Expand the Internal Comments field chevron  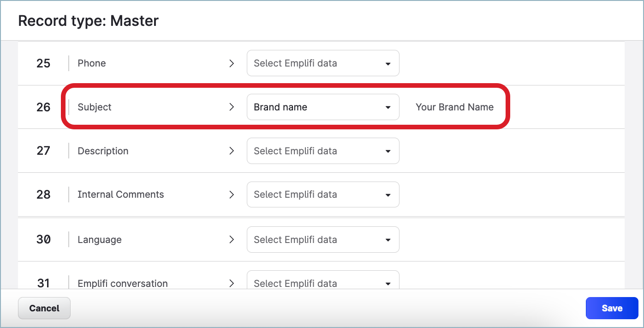(x=232, y=194)
